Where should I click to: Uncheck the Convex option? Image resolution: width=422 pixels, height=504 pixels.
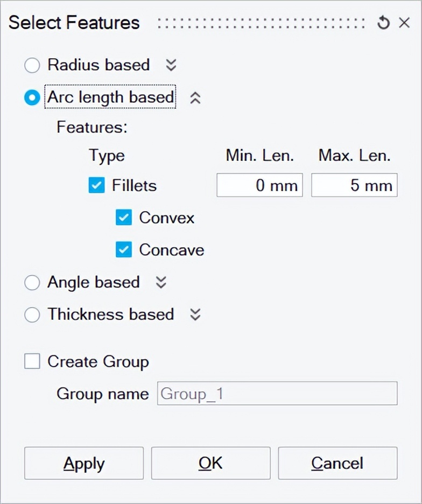coord(124,218)
